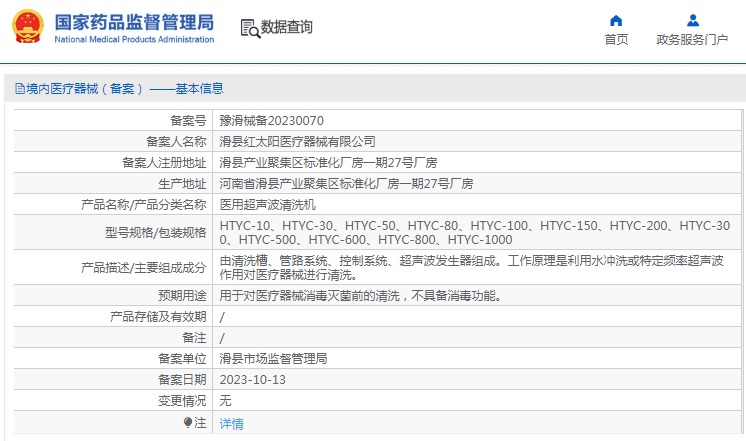Select product name 医用超声波清洗机
The image size is (746, 441).
267,205
